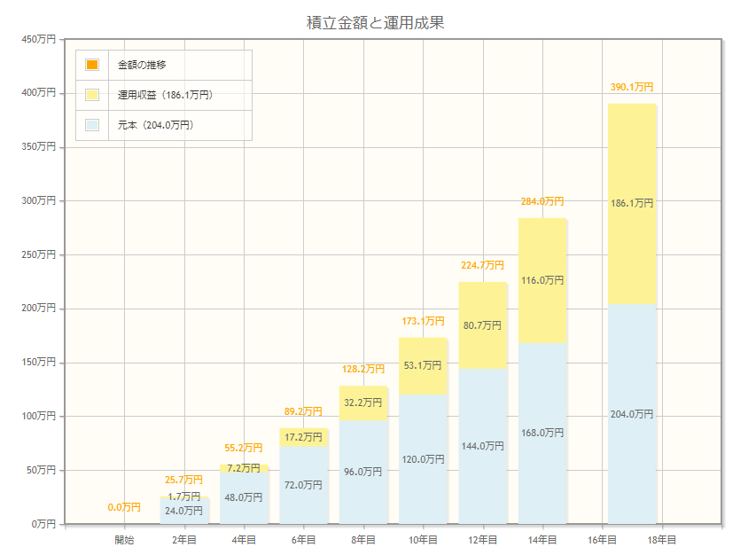Image resolution: width=756 pixels, height=555 pixels.
Task: Click the 173.1万円 total label
Action: (423, 321)
